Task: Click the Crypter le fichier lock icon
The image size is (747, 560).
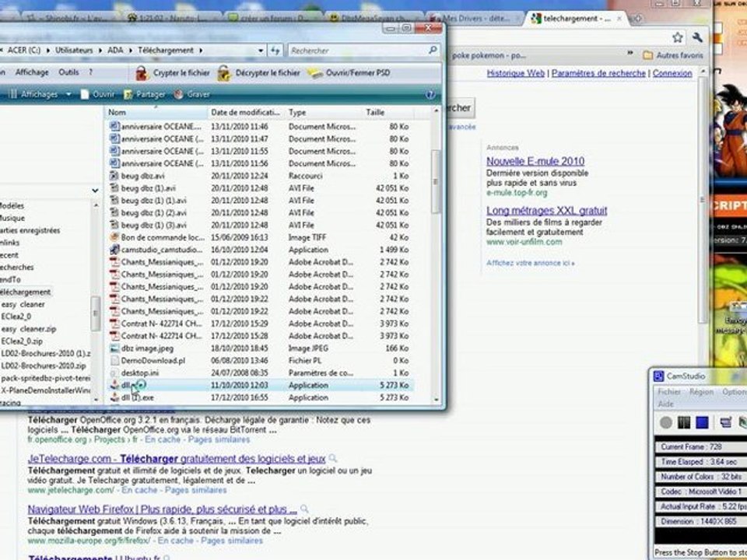Action: (x=141, y=73)
